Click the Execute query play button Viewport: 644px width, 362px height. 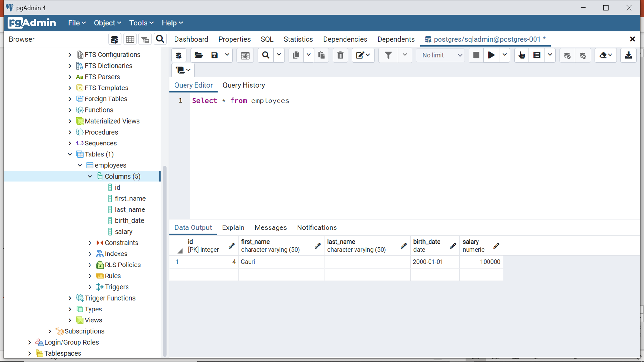(491, 55)
